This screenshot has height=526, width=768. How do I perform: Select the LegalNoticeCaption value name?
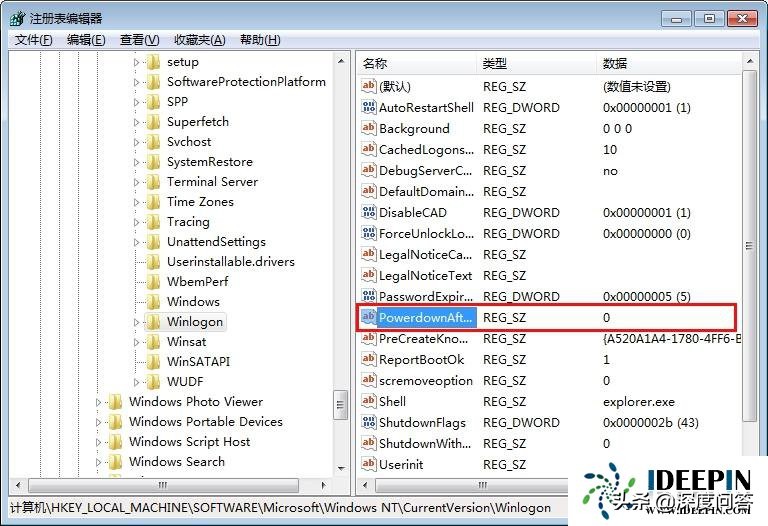pyautogui.click(x=426, y=255)
